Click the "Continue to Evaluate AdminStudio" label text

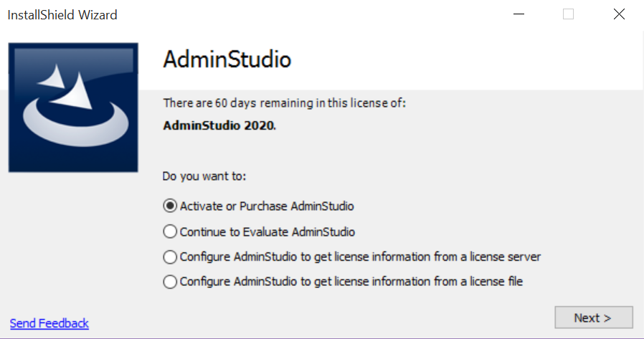[267, 232]
